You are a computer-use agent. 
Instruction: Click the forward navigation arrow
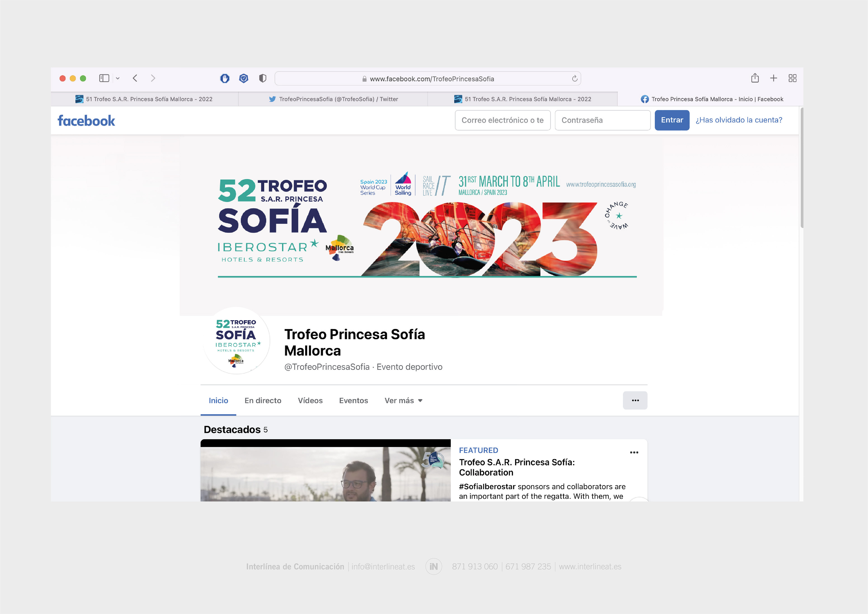click(x=153, y=78)
